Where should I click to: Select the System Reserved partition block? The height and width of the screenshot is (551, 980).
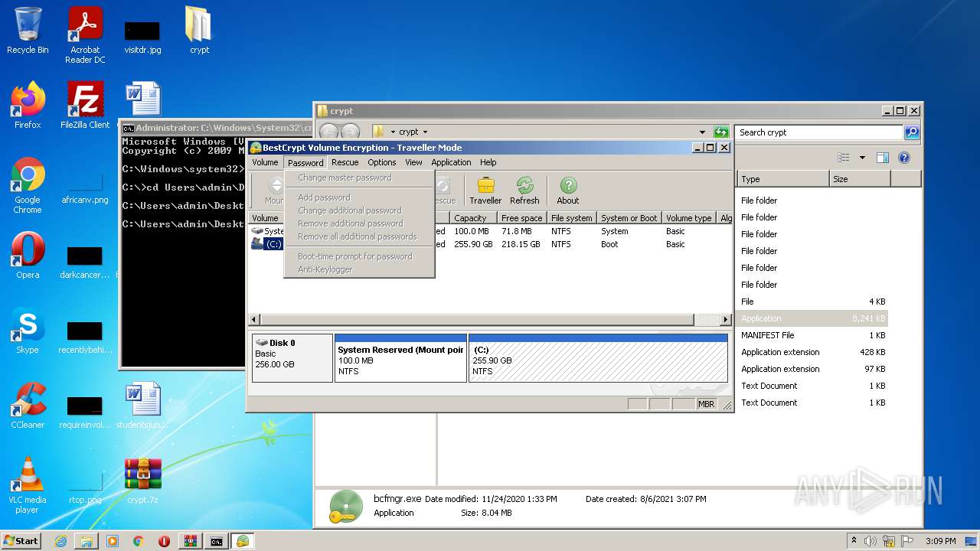click(x=400, y=357)
